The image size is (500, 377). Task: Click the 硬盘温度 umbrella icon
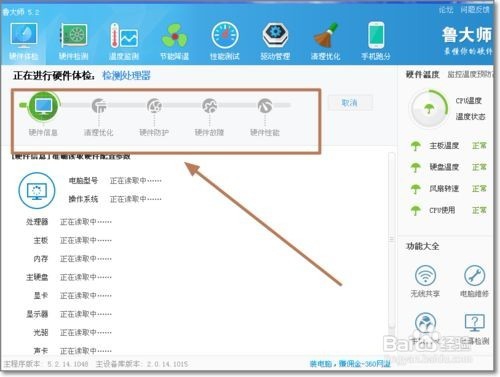tap(415, 167)
